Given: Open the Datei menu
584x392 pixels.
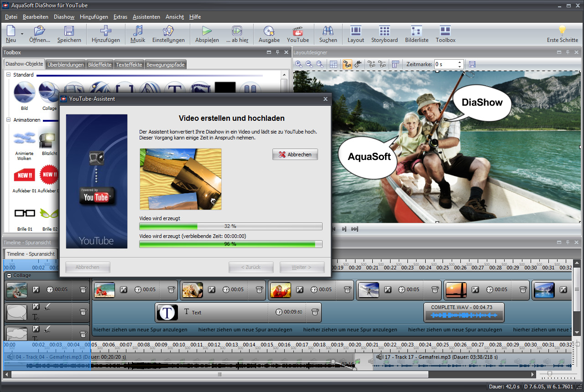Looking at the screenshot, I should [11, 17].
